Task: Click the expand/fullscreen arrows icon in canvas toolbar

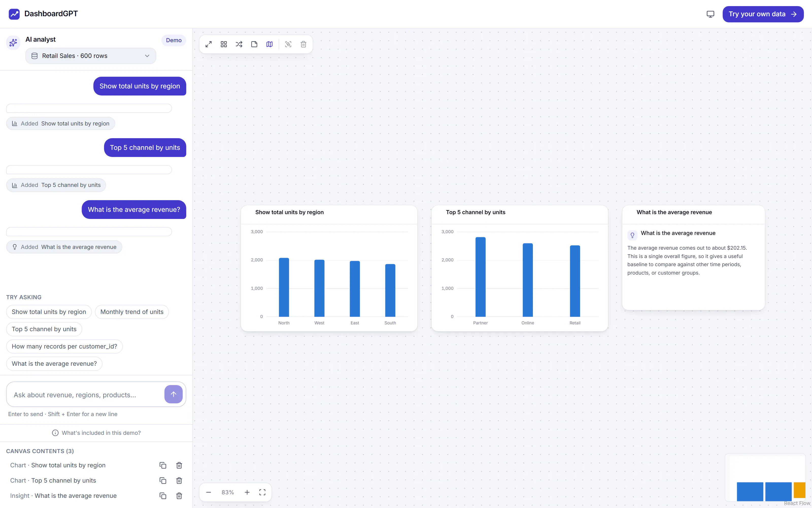Action: [x=208, y=44]
